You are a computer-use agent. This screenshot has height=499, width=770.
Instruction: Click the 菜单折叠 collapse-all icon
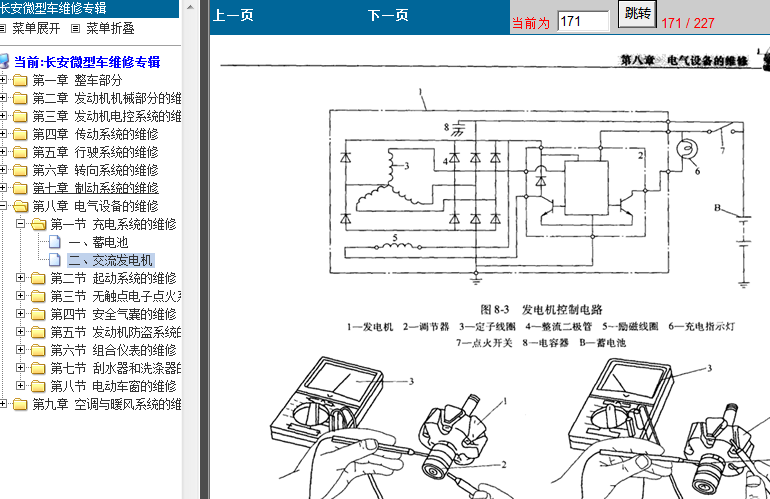pyautogui.click(x=75, y=29)
